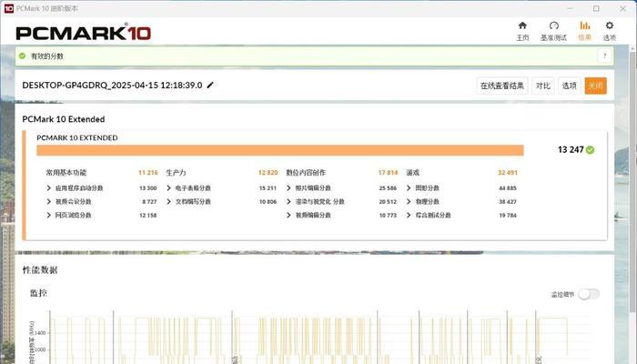The height and width of the screenshot is (364, 637).
Task: Click the PCMARK 10 EXTENDED label above the bar
Action: click(77, 137)
